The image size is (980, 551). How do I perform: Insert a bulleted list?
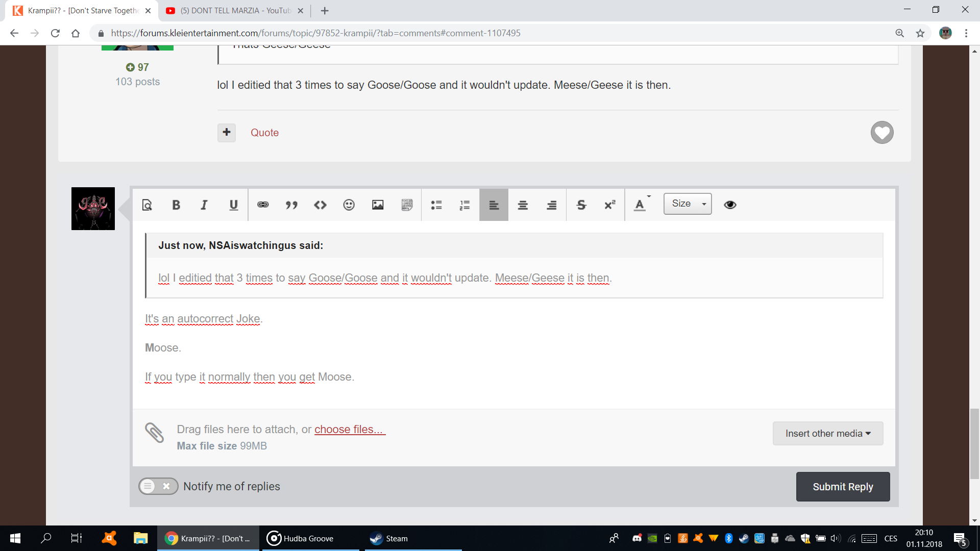(x=436, y=205)
